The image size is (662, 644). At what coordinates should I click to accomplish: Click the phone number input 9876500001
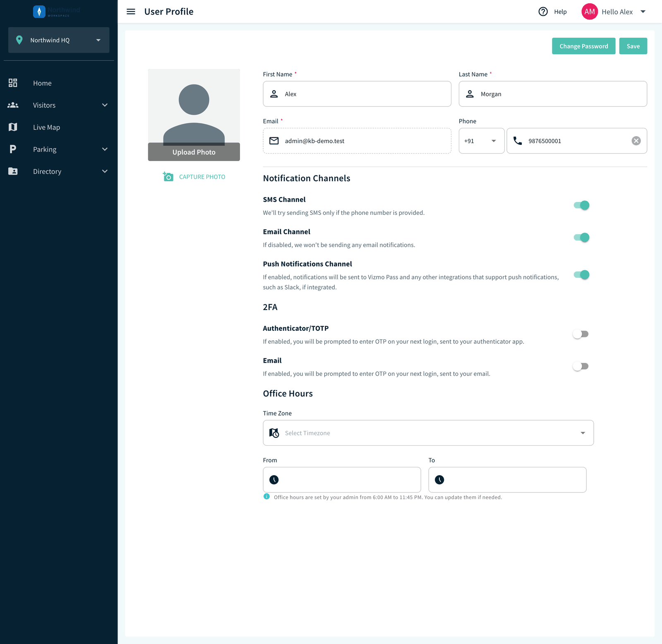(x=577, y=141)
